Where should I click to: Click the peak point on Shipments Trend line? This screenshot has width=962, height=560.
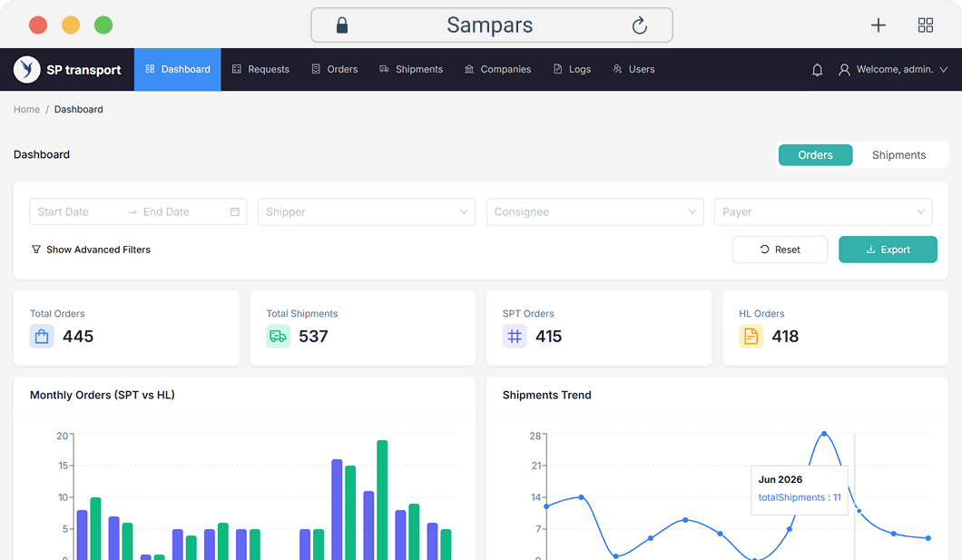click(x=824, y=434)
